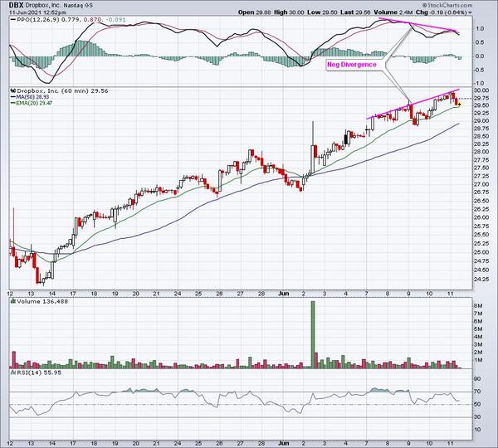Click the 30.00 price level on the y-axis
The height and width of the screenshot is (448, 498).
(x=480, y=90)
